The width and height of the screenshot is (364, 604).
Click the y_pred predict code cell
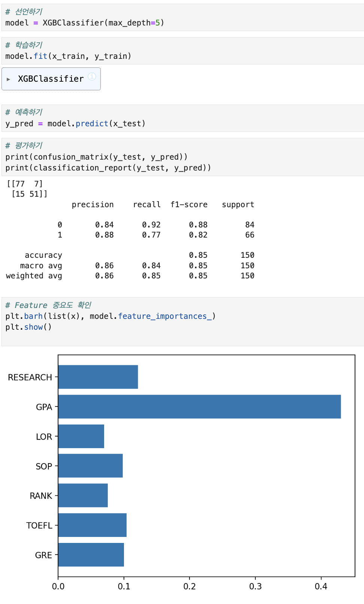pyautogui.click(x=183, y=118)
